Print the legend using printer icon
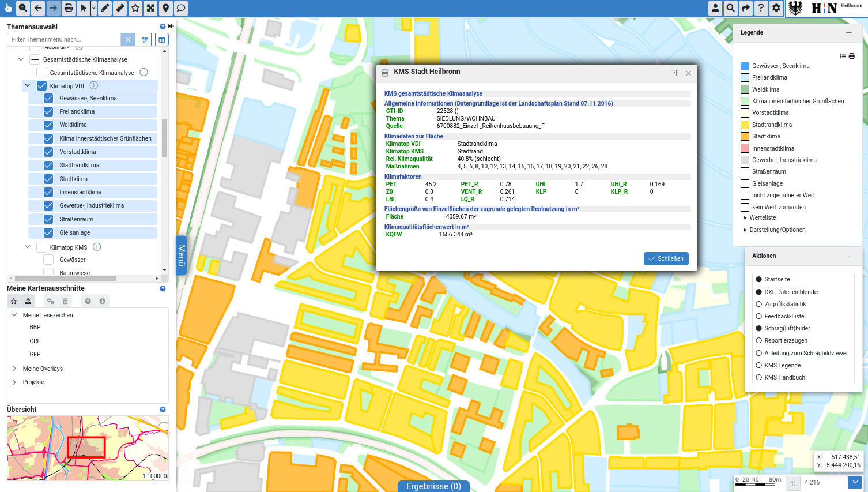The height and width of the screenshot is (492, 868). (852, 56)
